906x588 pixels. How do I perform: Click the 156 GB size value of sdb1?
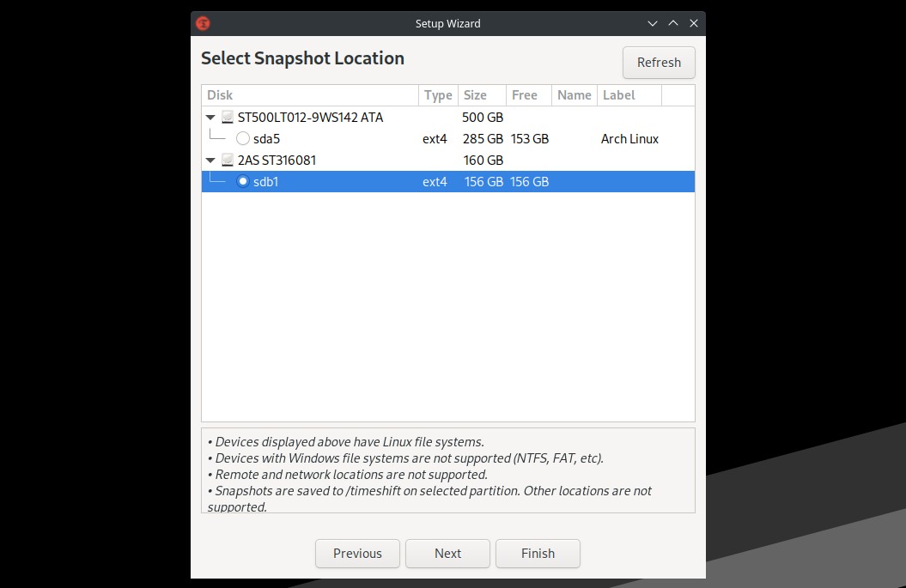click(483, 181)
